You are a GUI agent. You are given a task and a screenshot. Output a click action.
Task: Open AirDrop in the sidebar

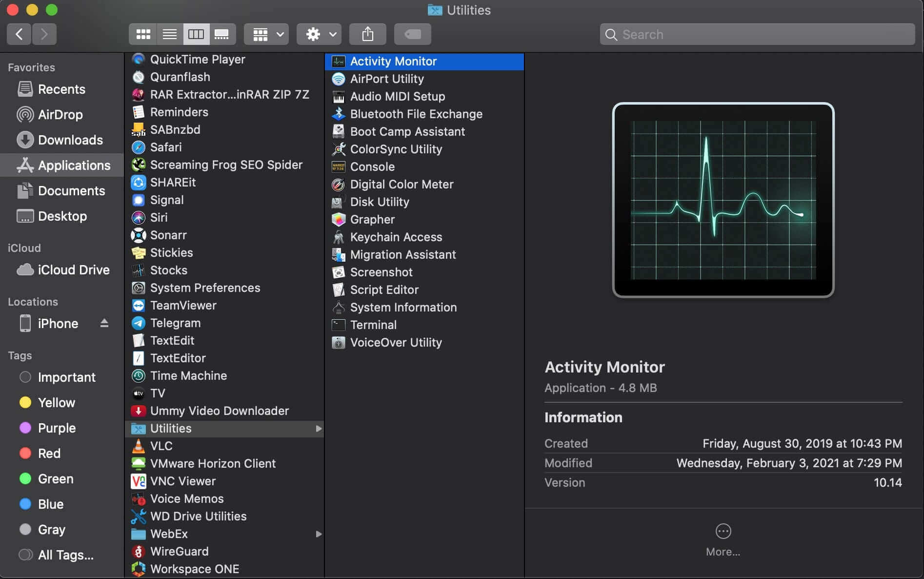pyautogui.click(x=61, y=115)
